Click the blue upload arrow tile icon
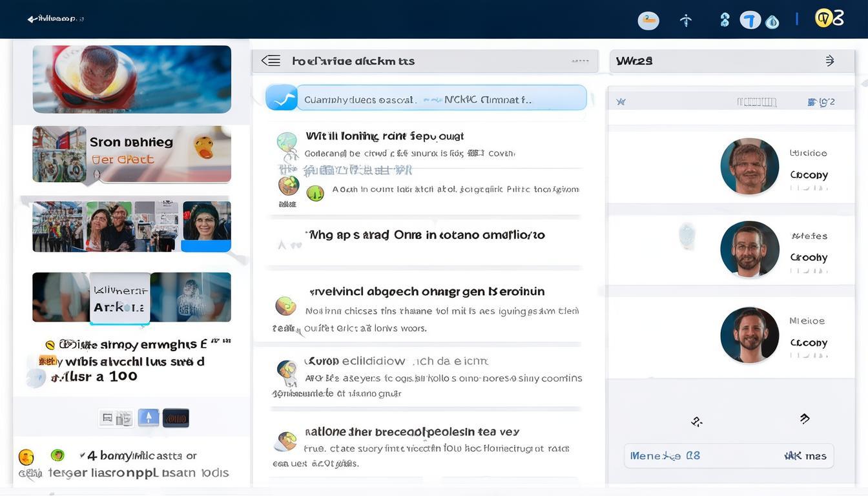The width and height of the screenshot is (868, 496). tap(149, 418)
